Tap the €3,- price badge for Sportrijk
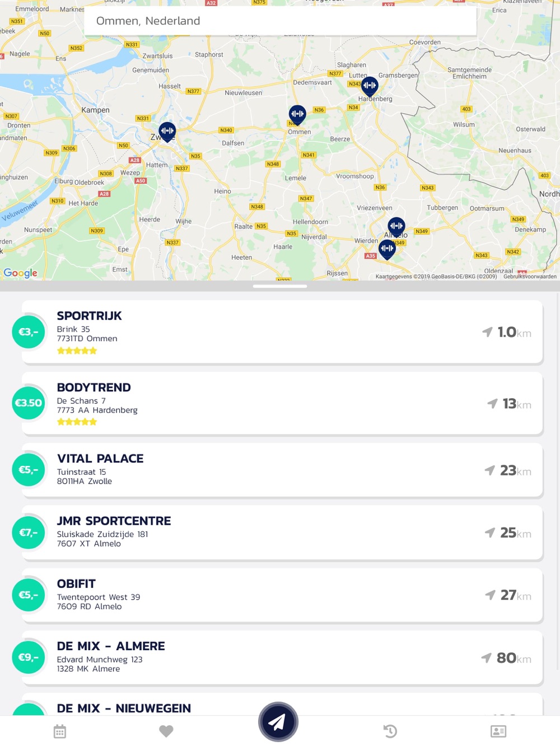Viewport: 560px width, 747px height. pyautogui.click(x=29, y=332)
